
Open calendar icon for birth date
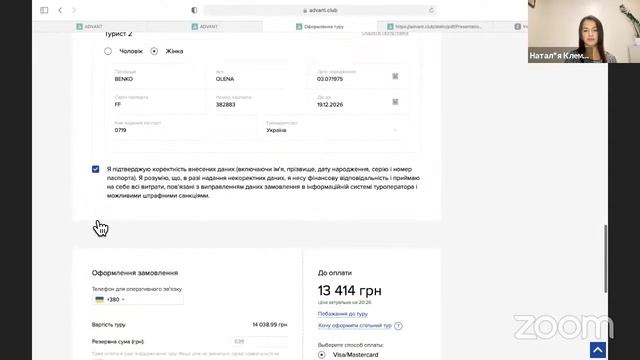(x=395, y=76)
